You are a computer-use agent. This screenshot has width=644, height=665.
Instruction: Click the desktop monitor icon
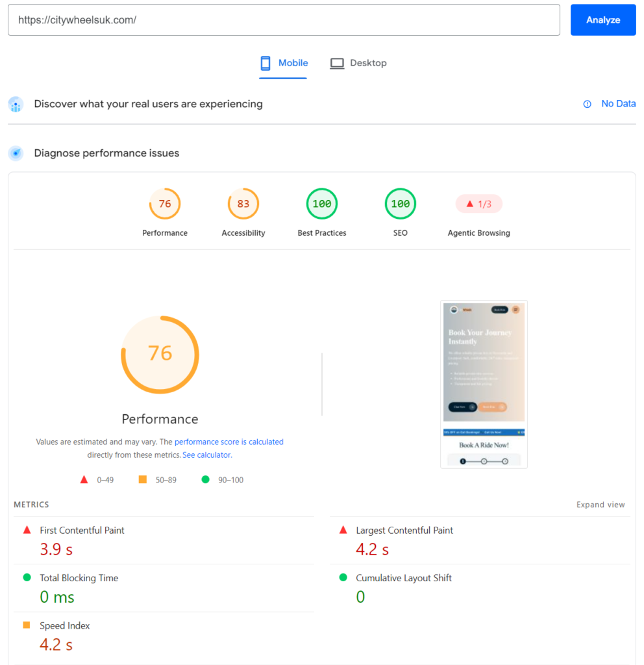pos(337,64)
